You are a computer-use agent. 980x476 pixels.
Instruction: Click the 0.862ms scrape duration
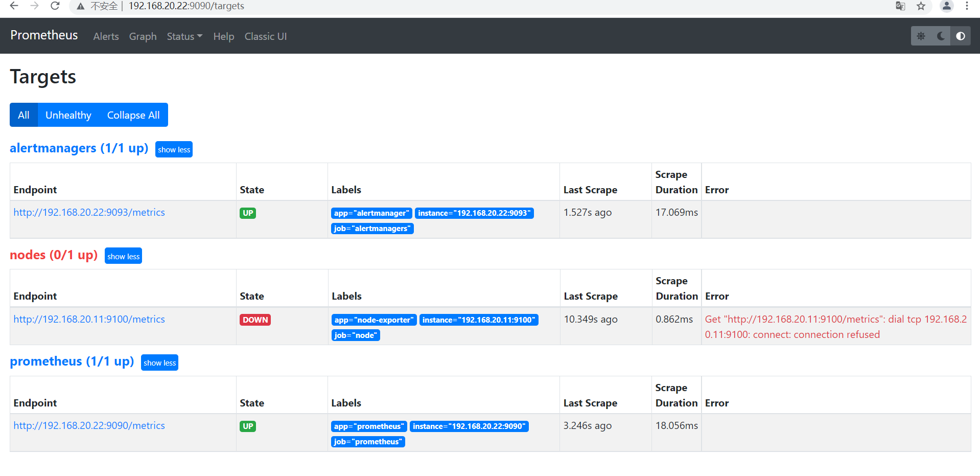pyautogui.click(x=674, y=319)
